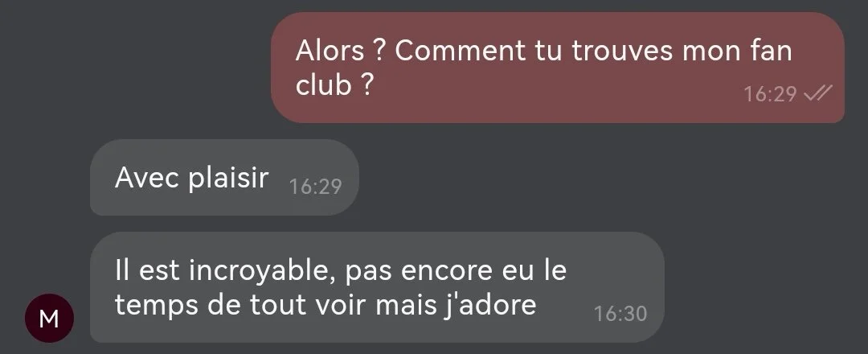The image size is (868, 354).
Task: Click the word "trouves" in the sent message
Action: point(623,52)
